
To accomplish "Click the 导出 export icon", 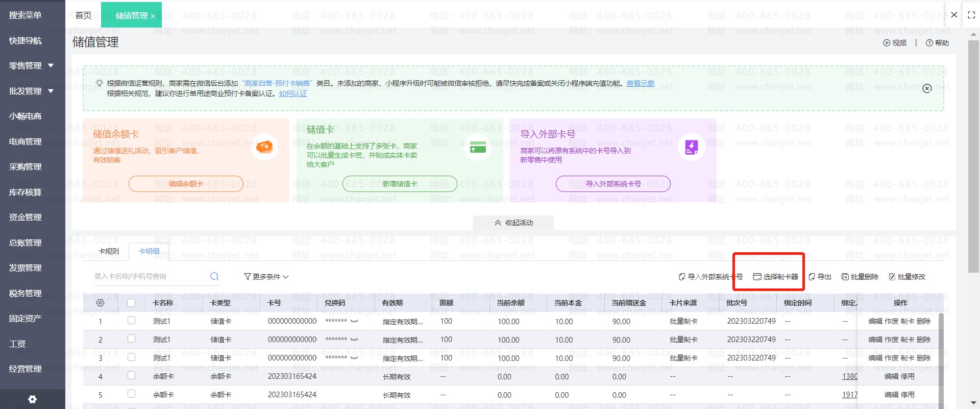I will point(812,277).
